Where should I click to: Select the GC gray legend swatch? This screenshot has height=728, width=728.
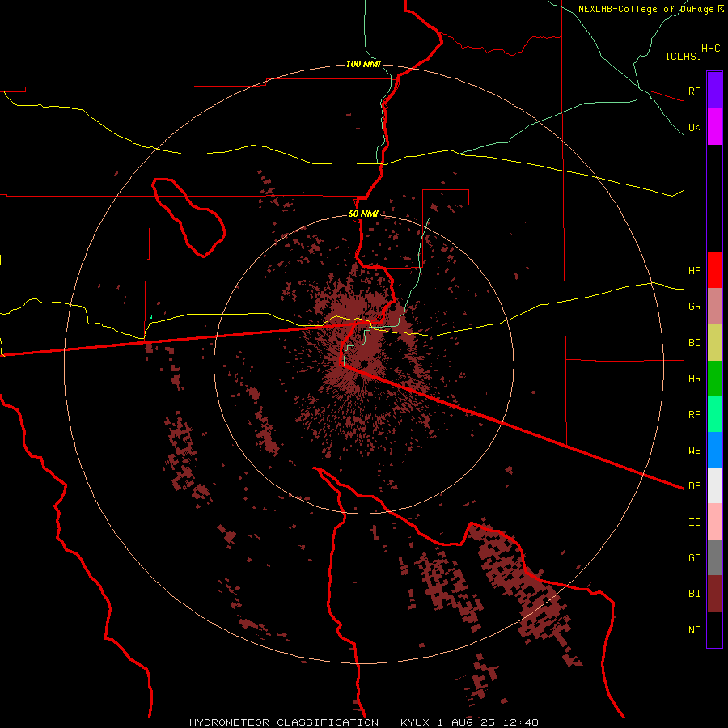pos(714,557)
